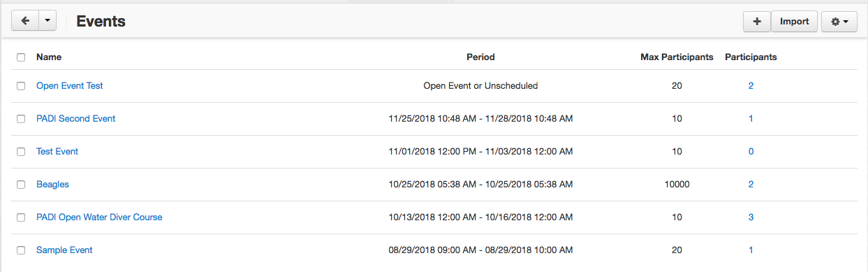868x272 pixels.
Task: Click participants count 0 for Test Event
Action: point(751,152)
